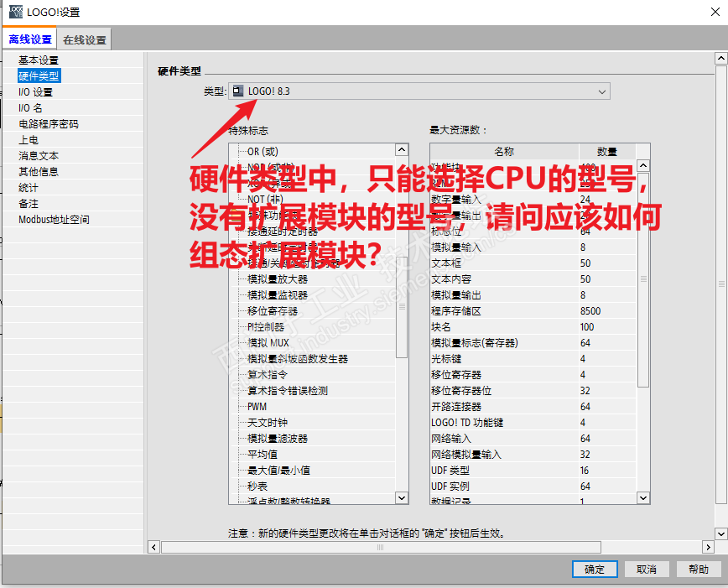
Task: Select PWM in the function list
Action: click(x=257, y=406)
